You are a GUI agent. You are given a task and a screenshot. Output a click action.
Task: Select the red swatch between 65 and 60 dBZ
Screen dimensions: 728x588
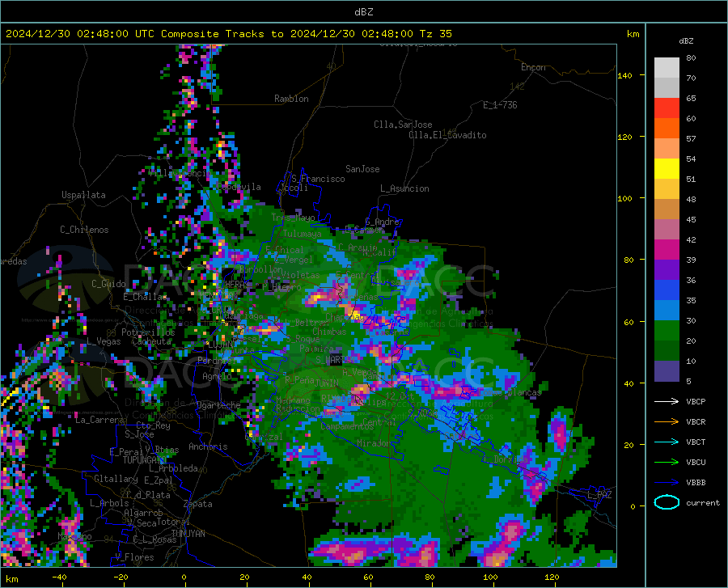667,108
